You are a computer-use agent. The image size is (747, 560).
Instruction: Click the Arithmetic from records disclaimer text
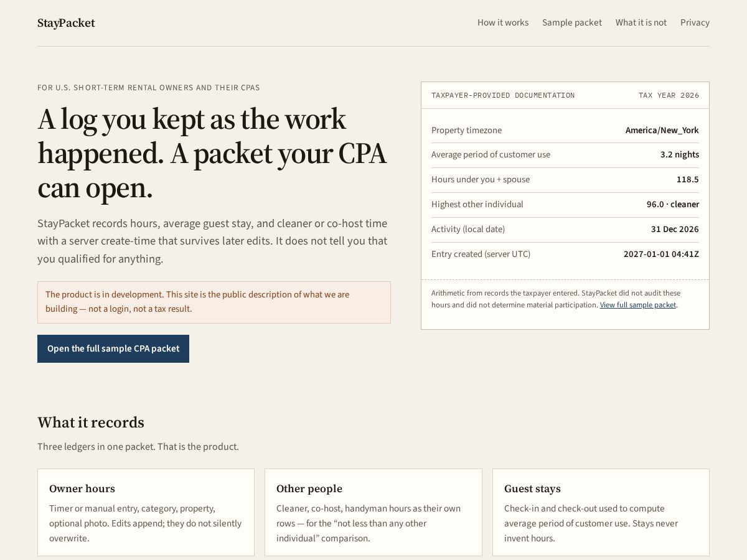[556, 299]
